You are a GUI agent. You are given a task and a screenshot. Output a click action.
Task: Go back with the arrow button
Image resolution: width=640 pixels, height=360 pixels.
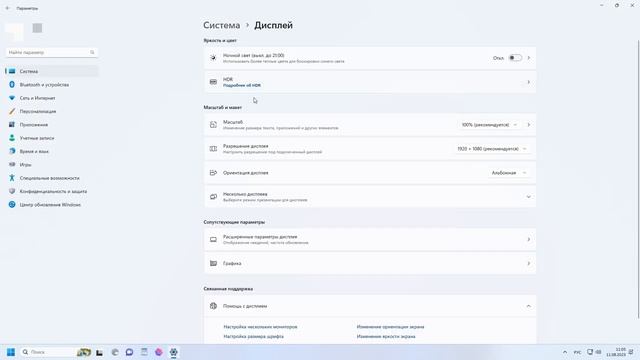click(x=7, y=8)
